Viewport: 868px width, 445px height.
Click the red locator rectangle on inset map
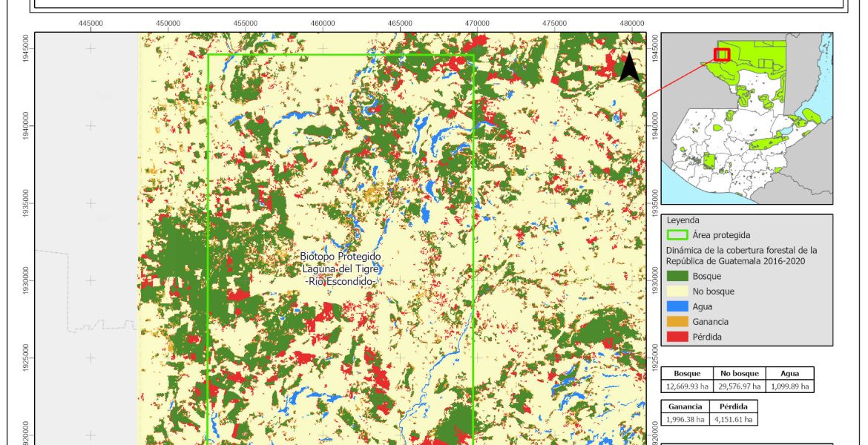pyautogui.click(x=722, y=54)
